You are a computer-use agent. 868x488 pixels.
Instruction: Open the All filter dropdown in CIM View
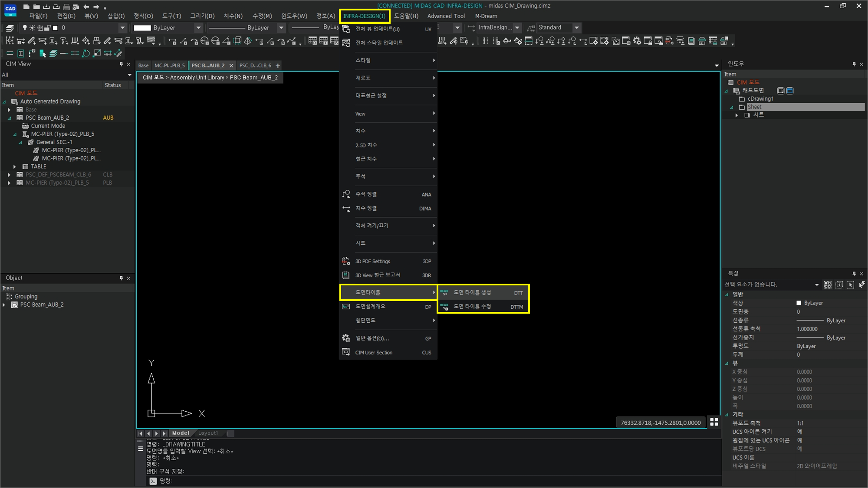129,75
